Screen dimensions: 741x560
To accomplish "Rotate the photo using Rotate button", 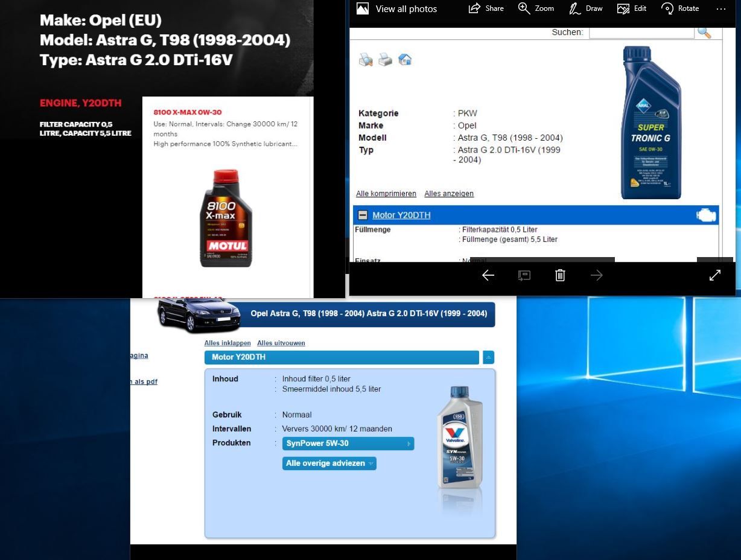I will (680, 8).
